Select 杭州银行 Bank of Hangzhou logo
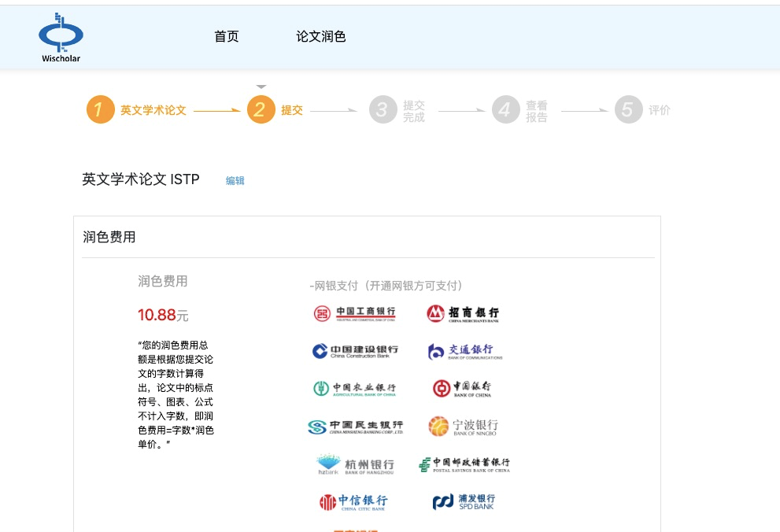 click(x=355, y=464)
